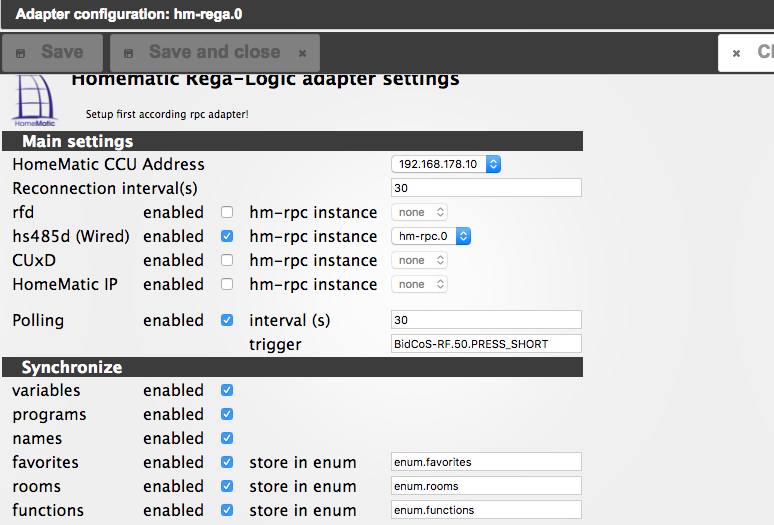
Task: Click the 'Setup first according rpc adapter!' text
Action: [167, 114]
